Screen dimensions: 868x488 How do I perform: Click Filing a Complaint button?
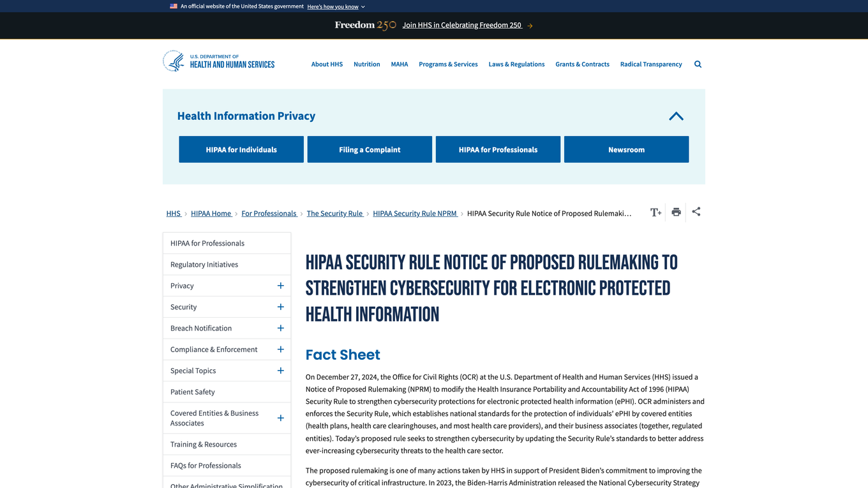pyautogui.click(x=370, y=149)
